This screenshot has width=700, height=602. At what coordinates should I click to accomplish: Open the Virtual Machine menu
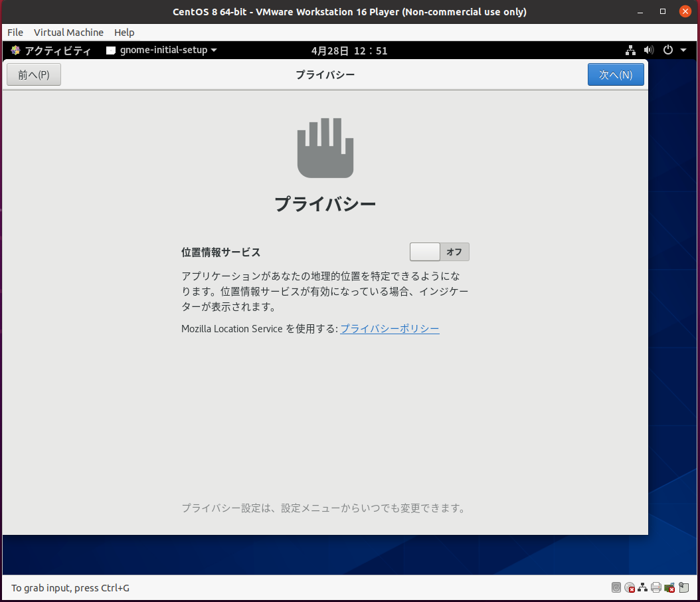68,33
